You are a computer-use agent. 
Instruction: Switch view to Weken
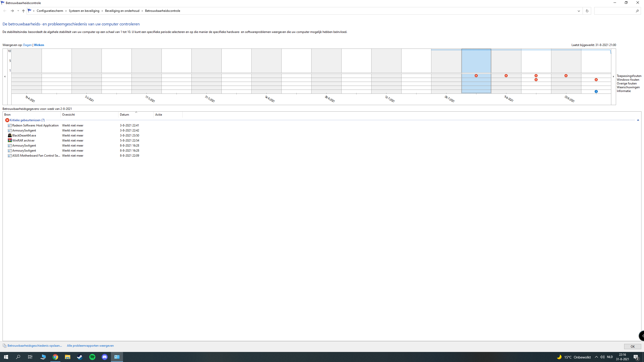(x=39, y=45)
